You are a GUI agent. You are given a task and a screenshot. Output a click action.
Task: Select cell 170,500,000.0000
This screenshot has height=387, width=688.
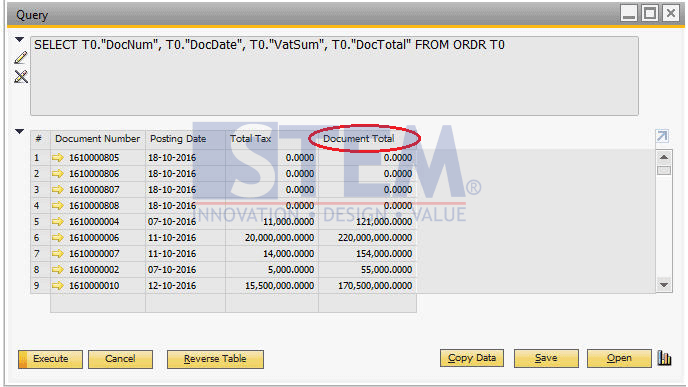[367, 286]
